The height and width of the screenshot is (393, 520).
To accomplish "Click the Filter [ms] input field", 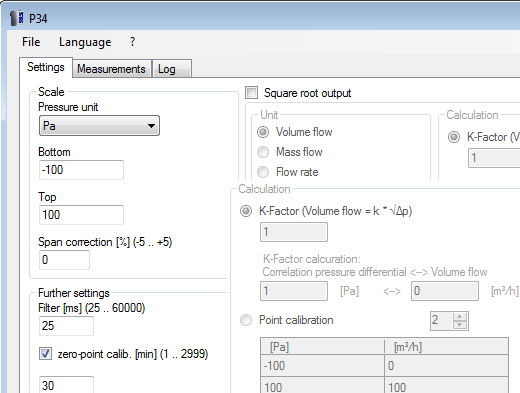I will pos(66,326).
